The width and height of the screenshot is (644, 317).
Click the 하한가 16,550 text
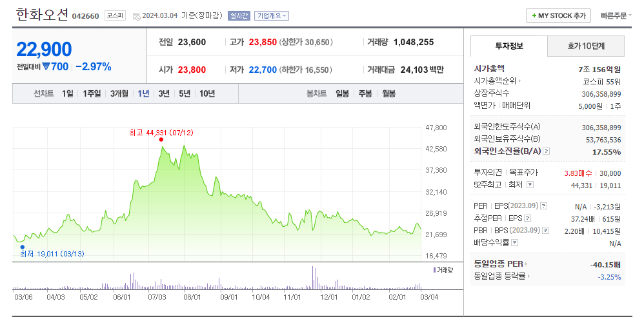306,70
